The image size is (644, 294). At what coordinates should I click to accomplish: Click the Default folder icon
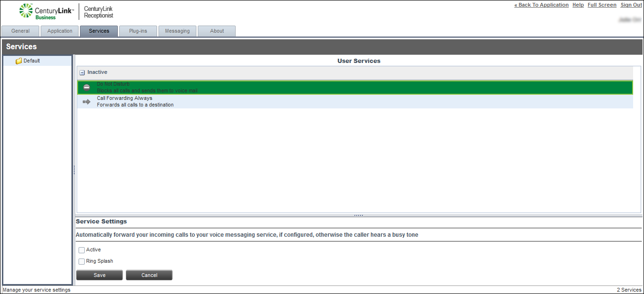[x=19, y=61]
